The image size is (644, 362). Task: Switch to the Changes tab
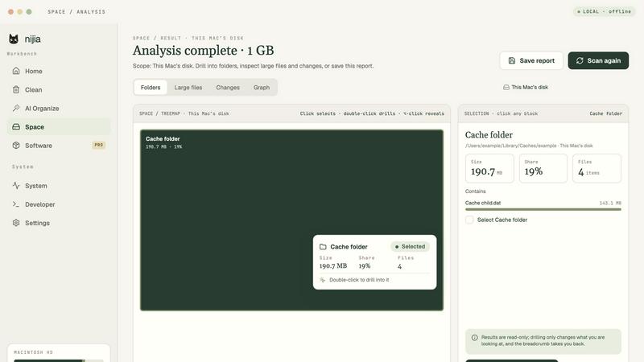coord(228,88)
